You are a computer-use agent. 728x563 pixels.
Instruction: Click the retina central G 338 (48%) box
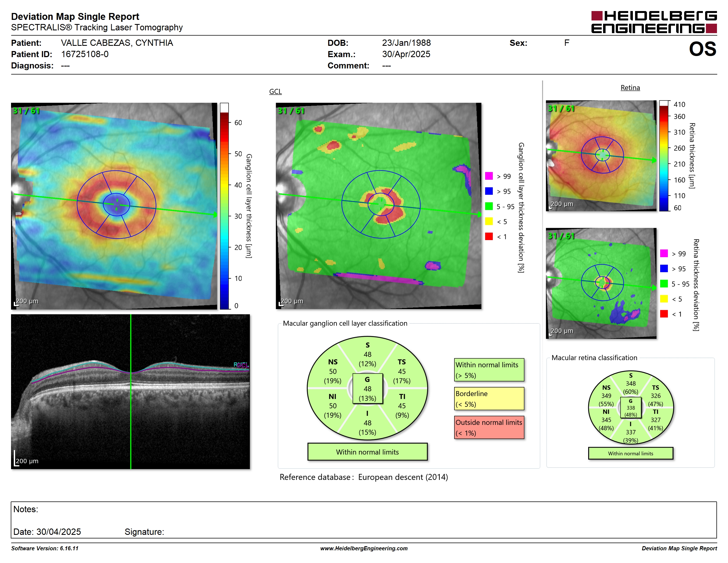click(631, 408)
